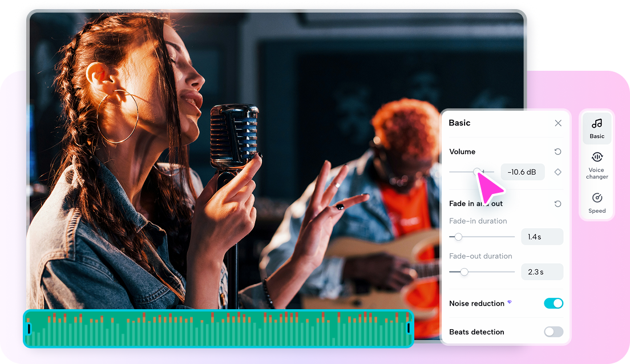The image size is (630, 364).
Task: Enable Beats detection
Action: [x=553, y=331]
